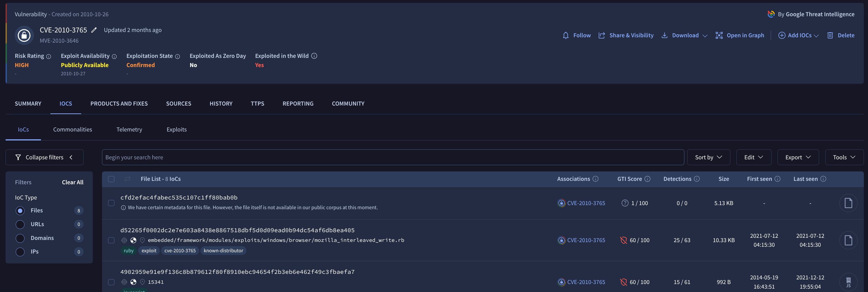Select the Files IoC type radio
The width and height of the screenshot is (868, 292).
click(x=20, y=210)
